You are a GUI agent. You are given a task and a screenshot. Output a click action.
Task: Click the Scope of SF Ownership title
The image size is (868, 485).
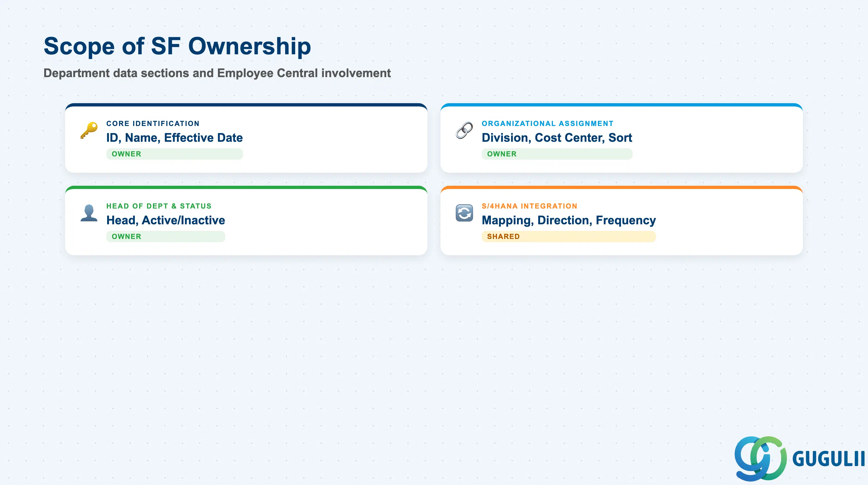click(177, 46)
